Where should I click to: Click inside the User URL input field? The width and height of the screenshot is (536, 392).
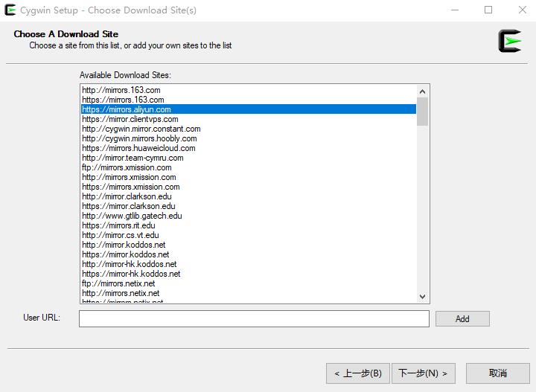(254, 318)
